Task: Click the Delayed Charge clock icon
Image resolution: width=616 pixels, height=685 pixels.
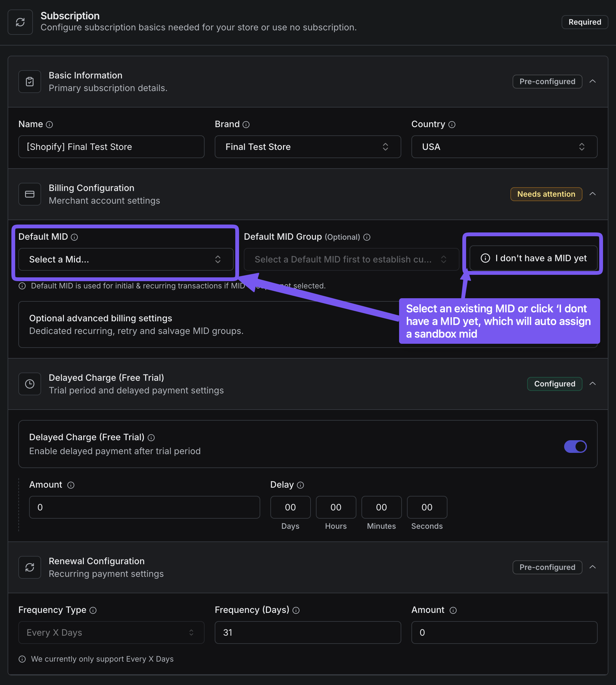Action: point(30,384)
